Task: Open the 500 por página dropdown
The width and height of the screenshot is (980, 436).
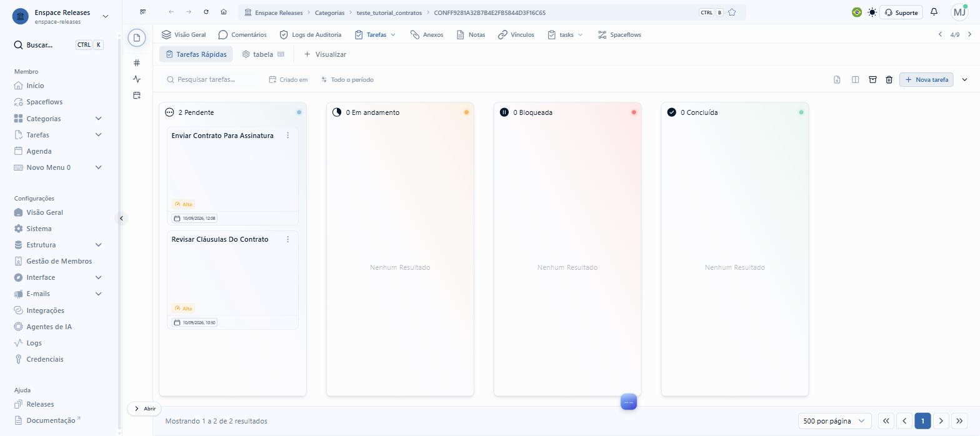Action: pos(834,421)
